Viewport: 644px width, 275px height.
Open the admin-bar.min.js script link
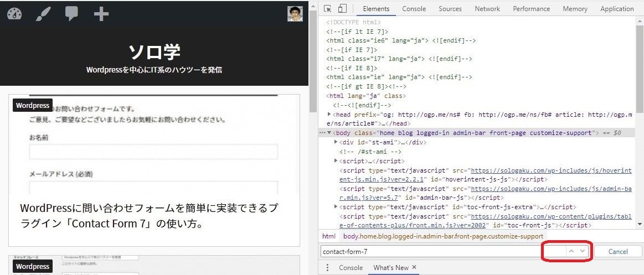[x=486, y=193]
